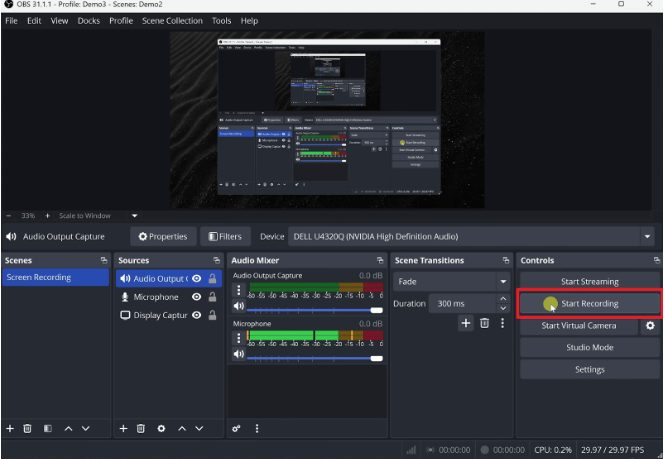
Task: Click the trash icon in Scenes panel
Action: click(28, 428)
